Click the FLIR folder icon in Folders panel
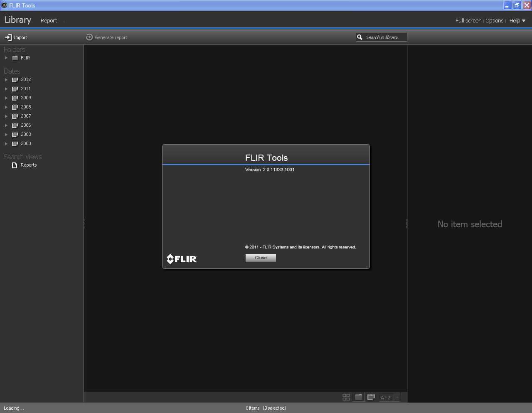532x413 pixels. (15, 58)
